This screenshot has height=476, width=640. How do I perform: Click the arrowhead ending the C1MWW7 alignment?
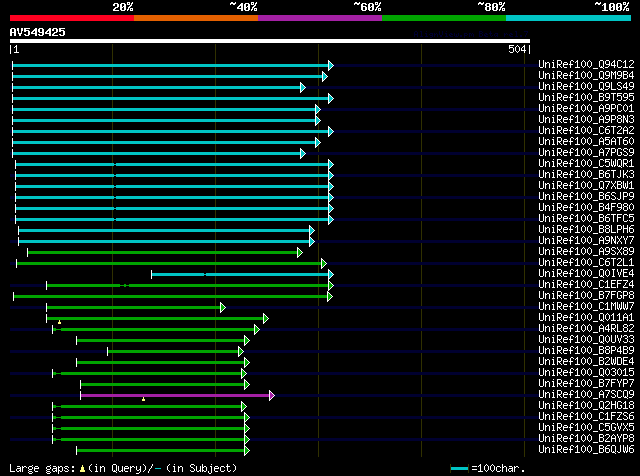tap(223, 307)
